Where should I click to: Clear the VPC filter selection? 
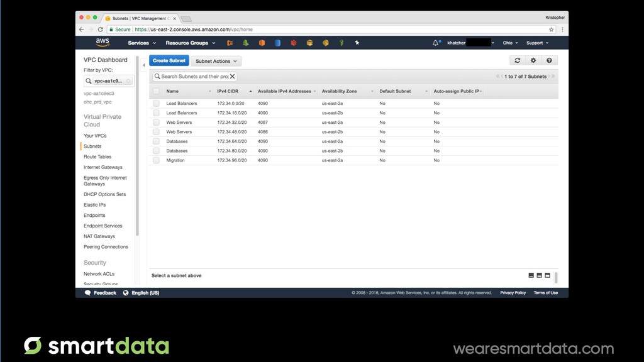128,81
